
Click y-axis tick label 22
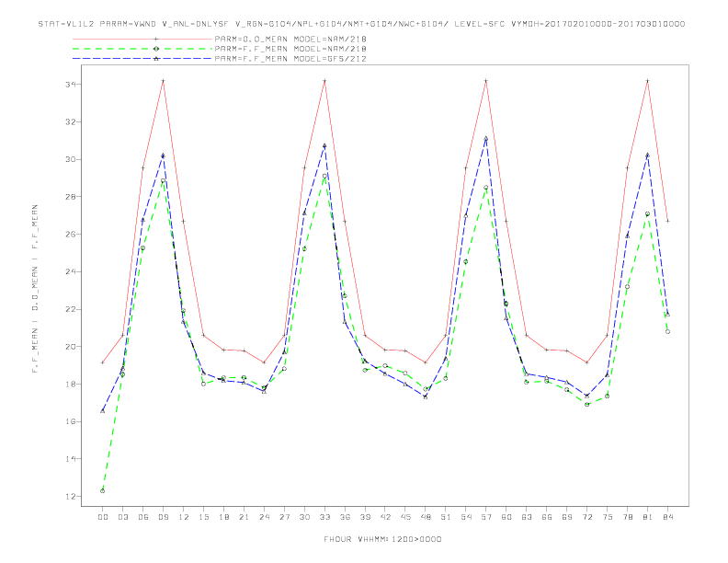[71, 309]
